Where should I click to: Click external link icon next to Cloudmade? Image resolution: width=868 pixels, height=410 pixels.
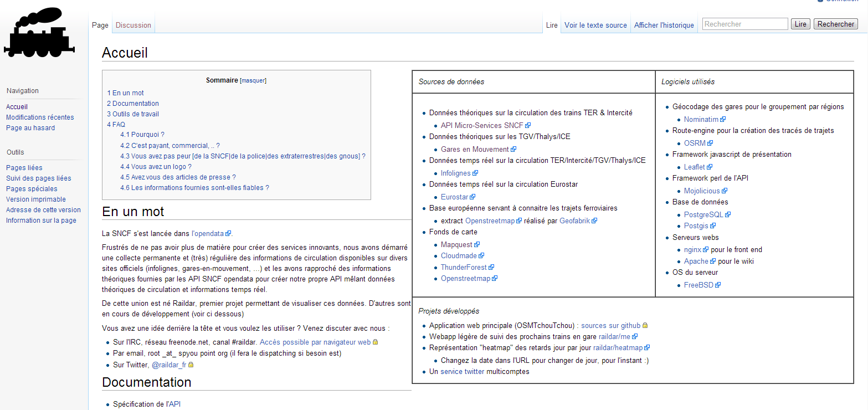click(x=481, y=256)
